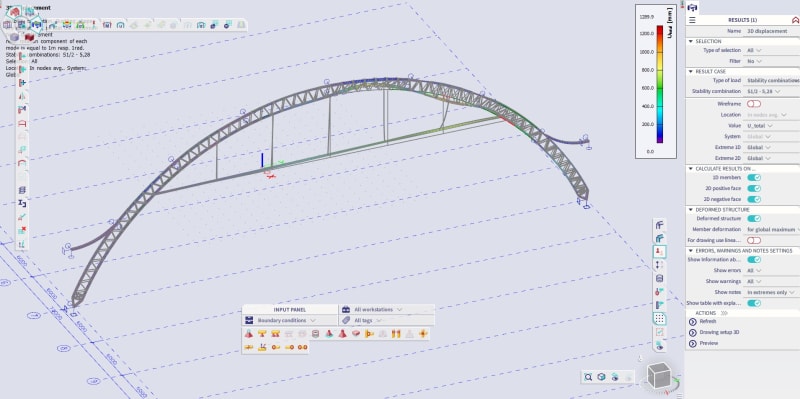Toggle the 2D negative face switch
Viewport: 800px width, 399px height.
coord(754,199)
